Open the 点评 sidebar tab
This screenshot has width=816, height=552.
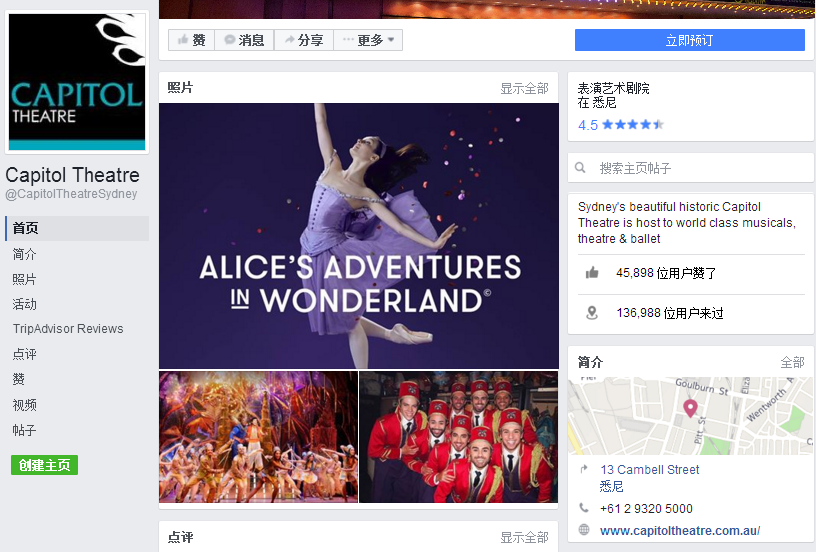click(x=24, y=354)
